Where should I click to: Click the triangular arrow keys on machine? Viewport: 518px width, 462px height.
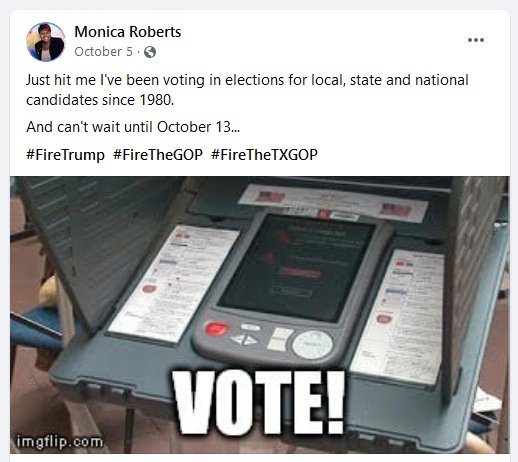(245, 340)
